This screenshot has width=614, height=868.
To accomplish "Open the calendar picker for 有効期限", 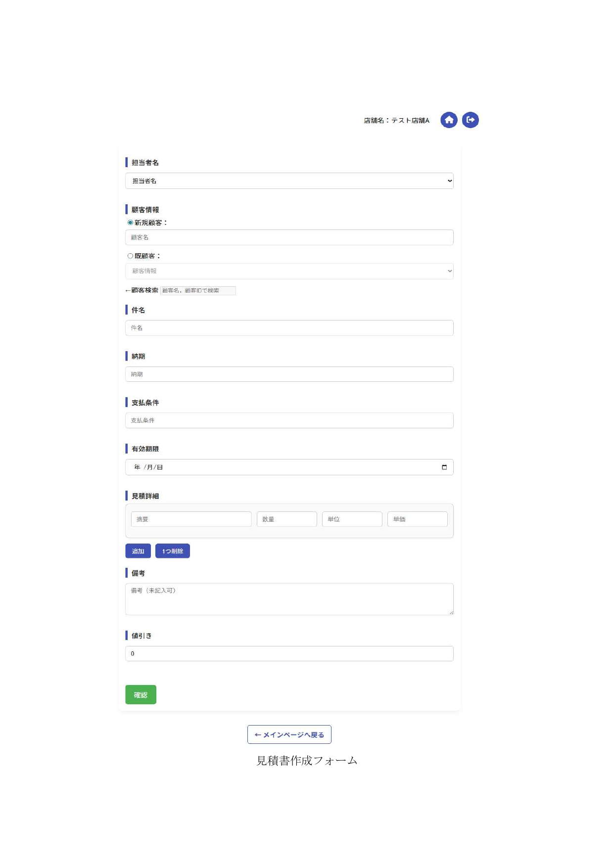I will (444, 467).
